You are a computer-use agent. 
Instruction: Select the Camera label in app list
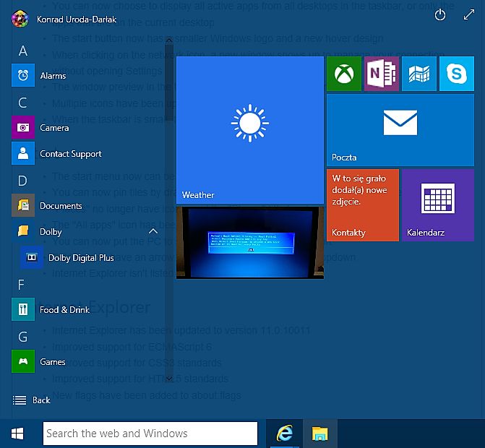tap(54, 128)
